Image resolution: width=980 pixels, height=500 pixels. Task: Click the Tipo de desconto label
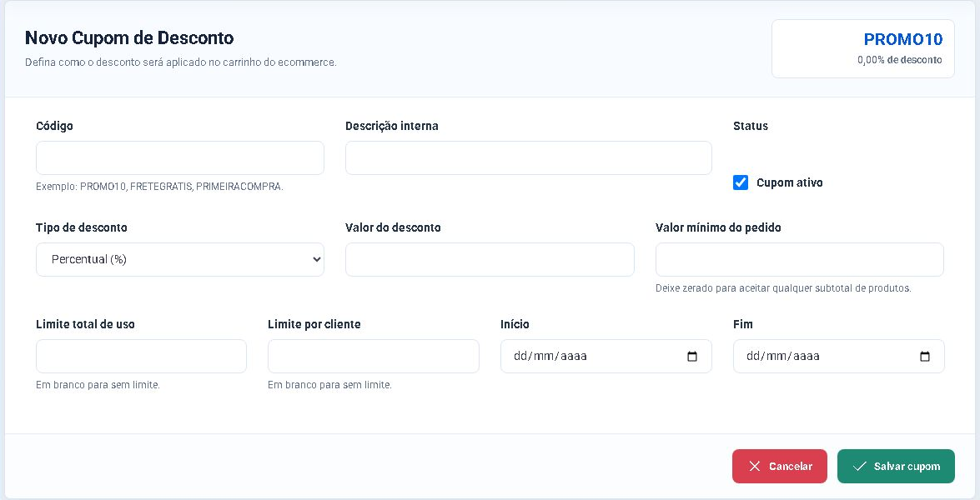pos(81,227)
